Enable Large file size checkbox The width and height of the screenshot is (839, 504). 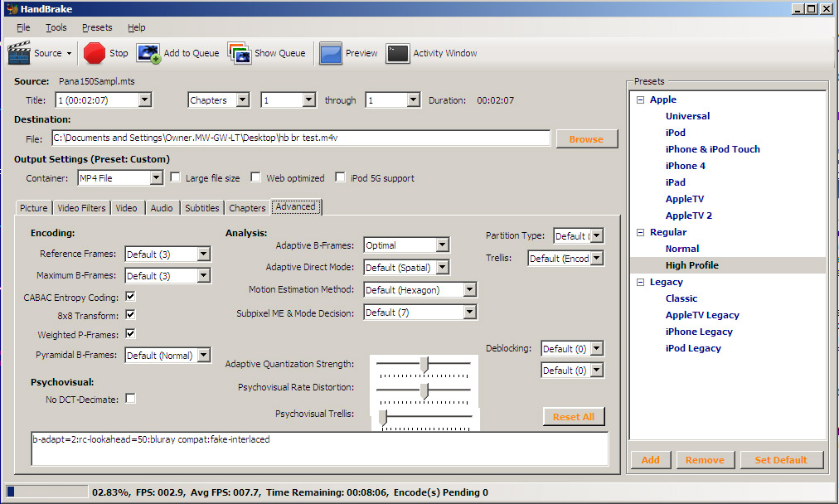pos(175,177)
